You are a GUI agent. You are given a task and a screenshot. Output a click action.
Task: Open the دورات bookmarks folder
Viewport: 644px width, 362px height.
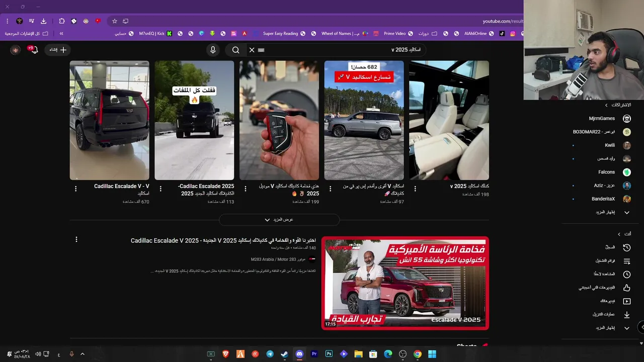pyautogui.click(x=428, y=34)
